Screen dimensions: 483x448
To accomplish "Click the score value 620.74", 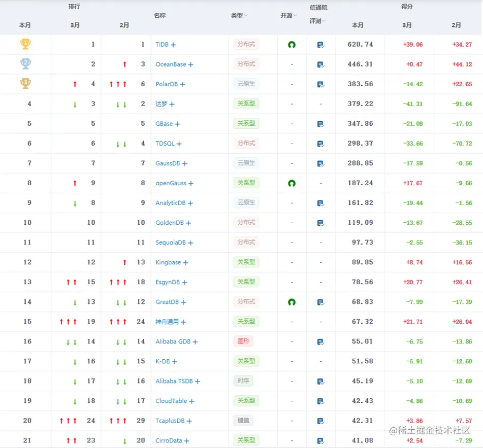I will click(x=361, y=44).
